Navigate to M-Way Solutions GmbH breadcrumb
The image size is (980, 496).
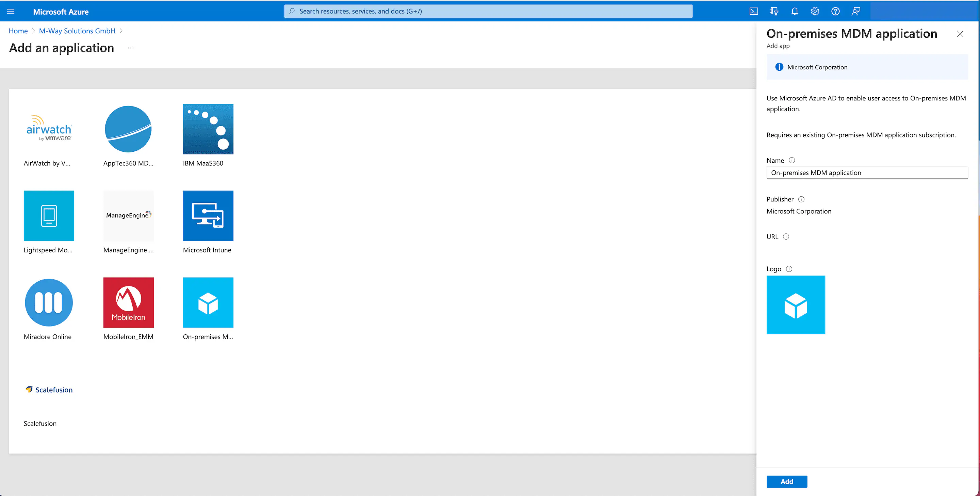click(77, 31)
